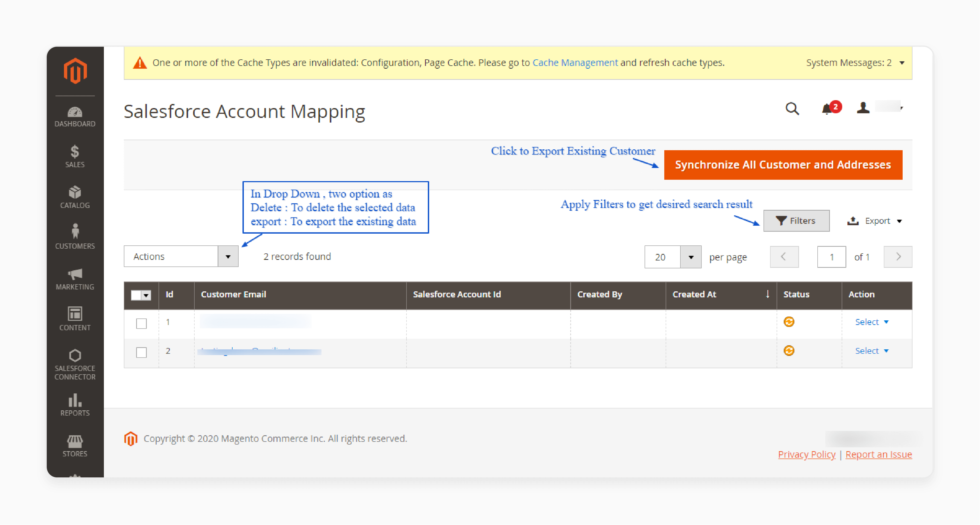Open the Filters panel
The image size is (980, 525).
796,221
